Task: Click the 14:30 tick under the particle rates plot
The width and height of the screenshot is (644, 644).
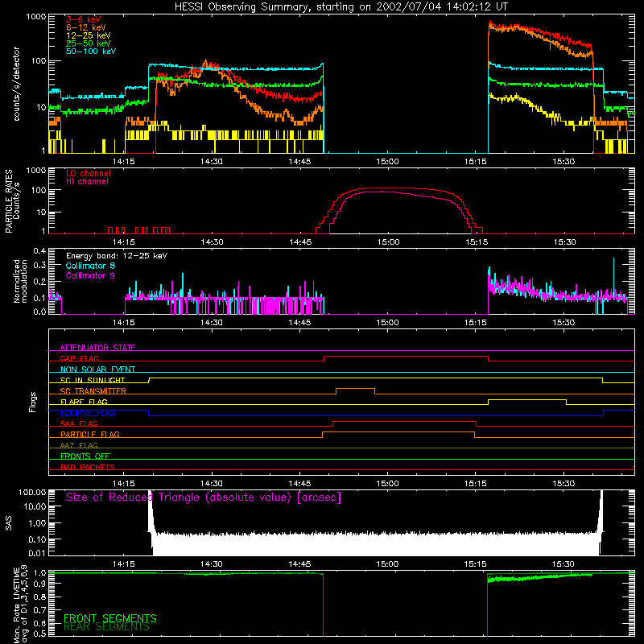Action: [212, 242]
